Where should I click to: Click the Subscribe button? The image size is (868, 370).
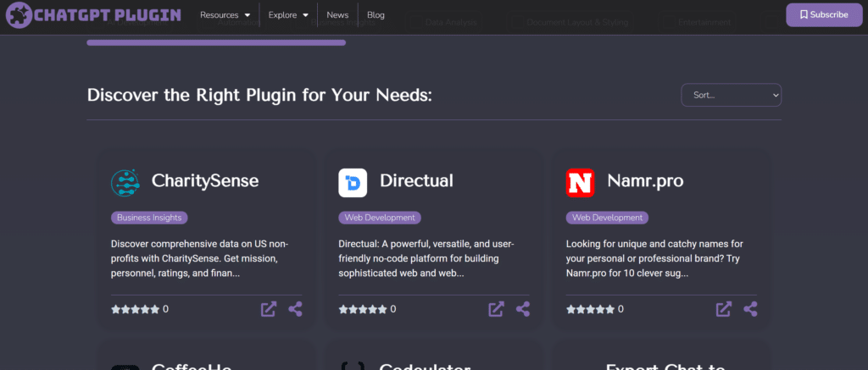824,15
